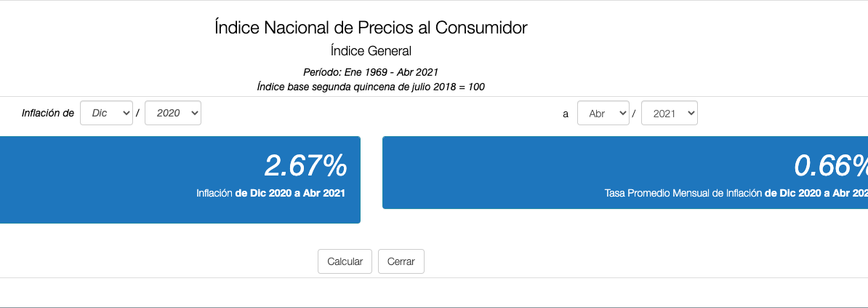
Task: Click the 'a' label before ending month
Action: [x=565, y=114]
